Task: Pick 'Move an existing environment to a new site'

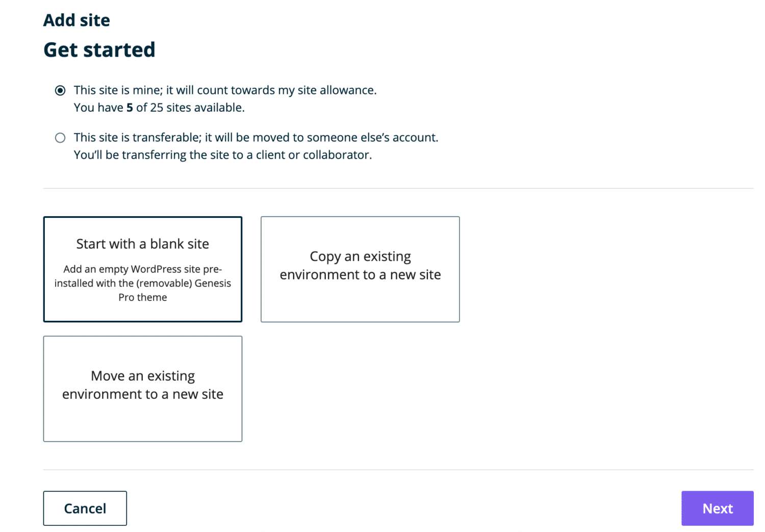Action: 142,388
